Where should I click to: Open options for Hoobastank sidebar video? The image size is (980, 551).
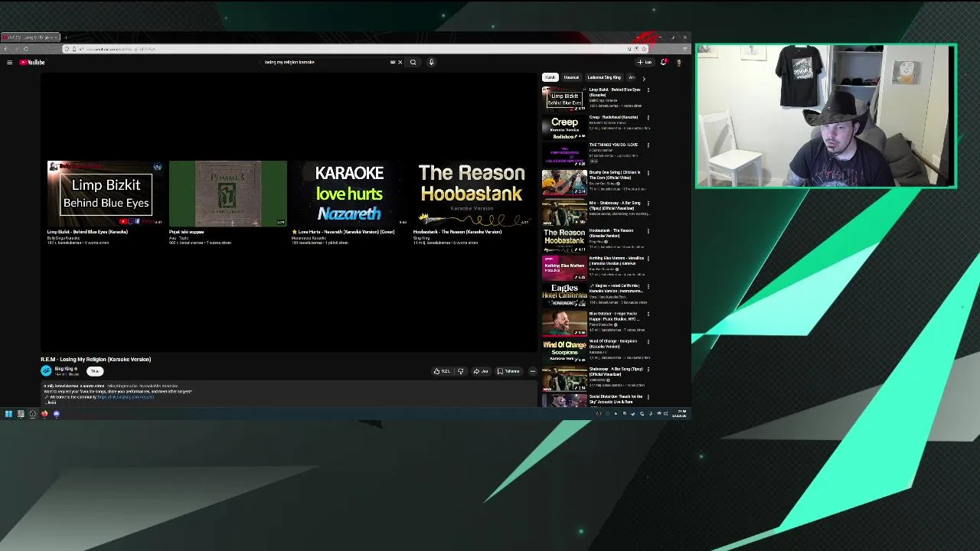point(648,230)
